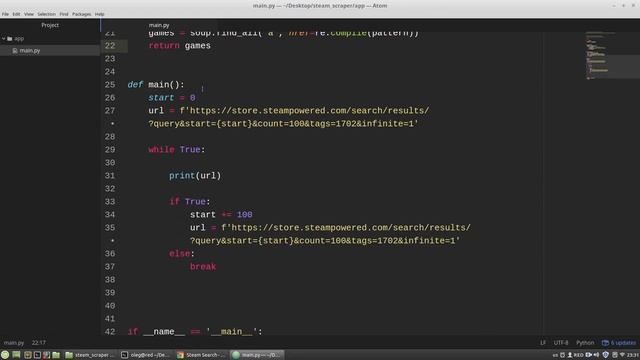
Task: Click the Project panel header
Action: coord(50,25)
